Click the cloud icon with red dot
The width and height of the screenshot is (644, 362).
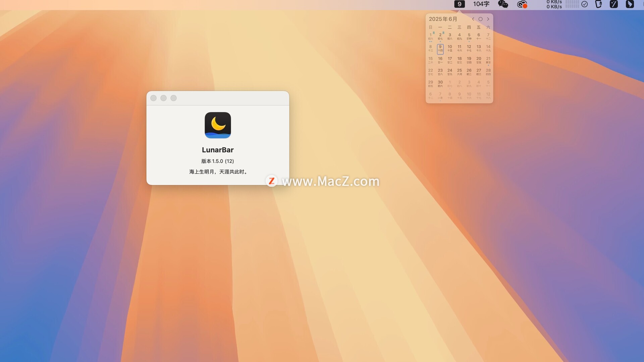[x=522, y=4]
